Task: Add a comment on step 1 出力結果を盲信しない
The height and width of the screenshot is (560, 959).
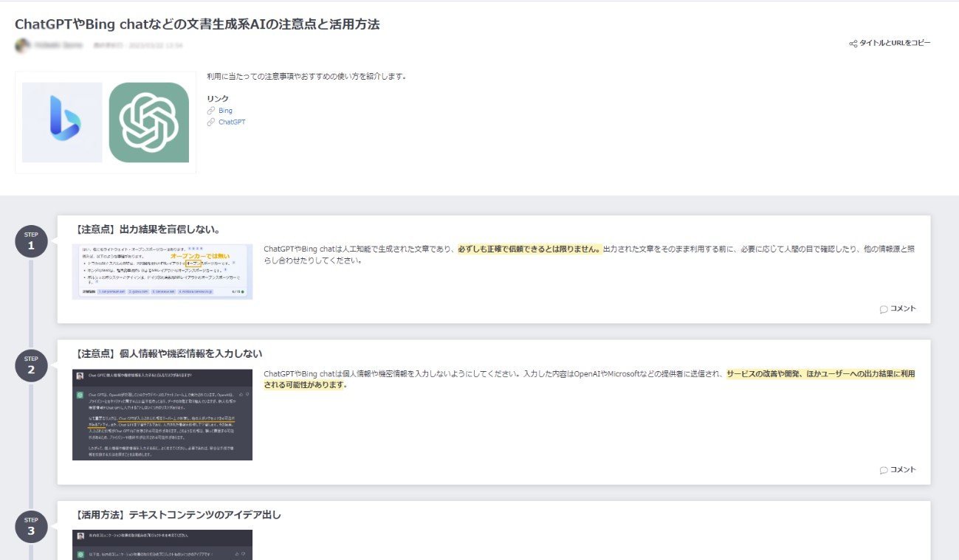Action: pyautogui.click(x=898, y=308)
